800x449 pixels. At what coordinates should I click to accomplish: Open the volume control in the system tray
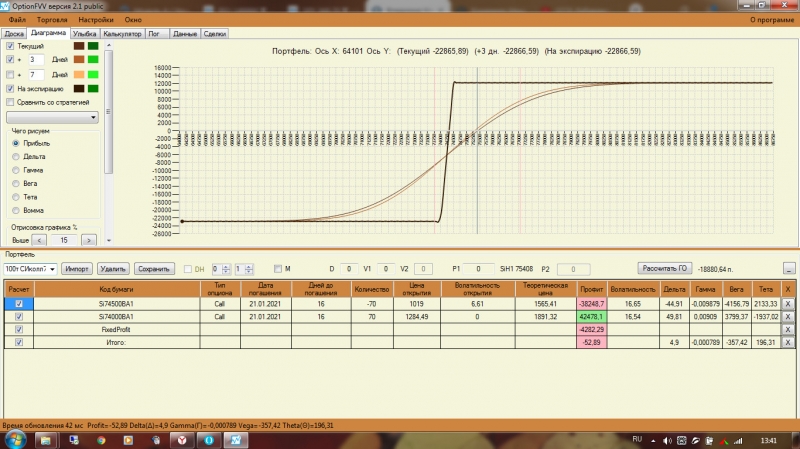coord(667,440)
